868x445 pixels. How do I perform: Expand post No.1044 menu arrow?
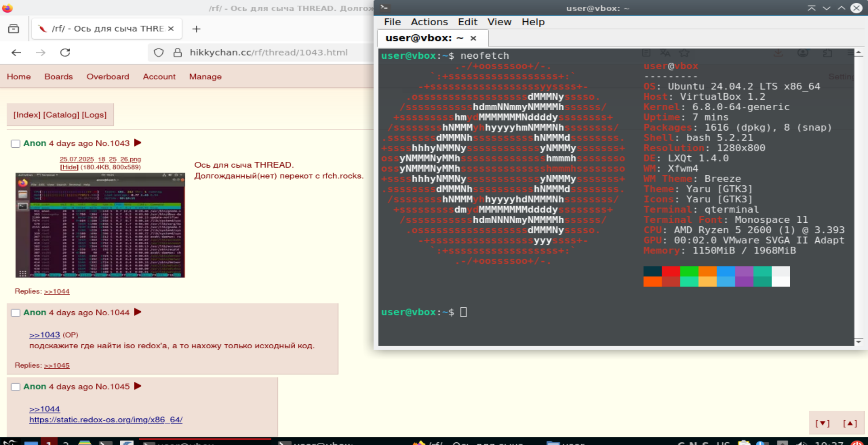pyautogui.click(x=138, y=312)
